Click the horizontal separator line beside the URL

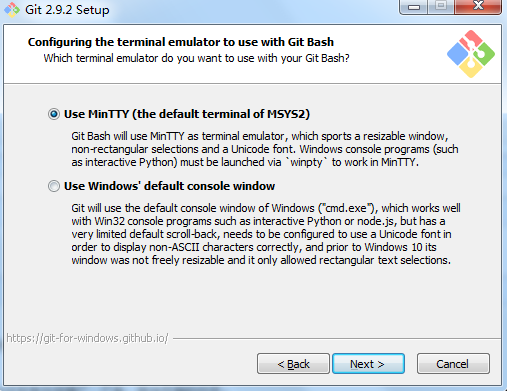coord(337,339)
